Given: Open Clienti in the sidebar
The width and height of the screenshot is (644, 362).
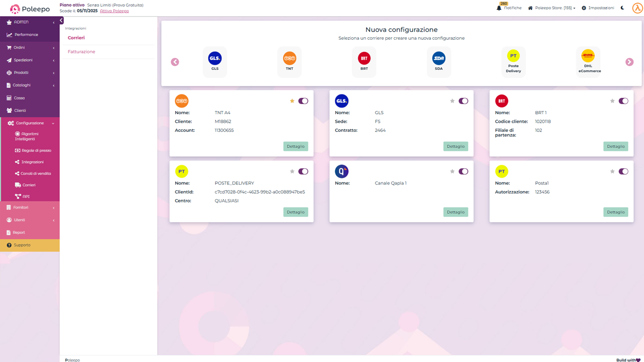Looking at the screenshot, I should coord(30,110).
